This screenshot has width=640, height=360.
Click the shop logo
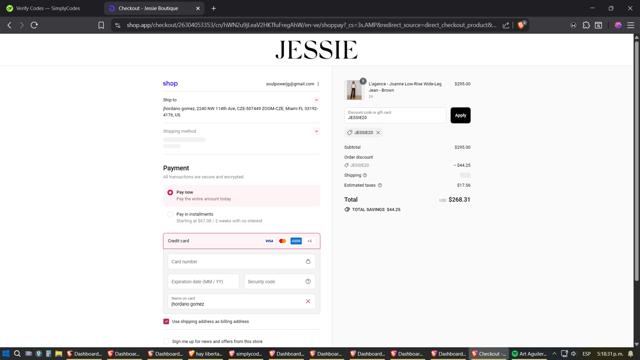(170, 83)
